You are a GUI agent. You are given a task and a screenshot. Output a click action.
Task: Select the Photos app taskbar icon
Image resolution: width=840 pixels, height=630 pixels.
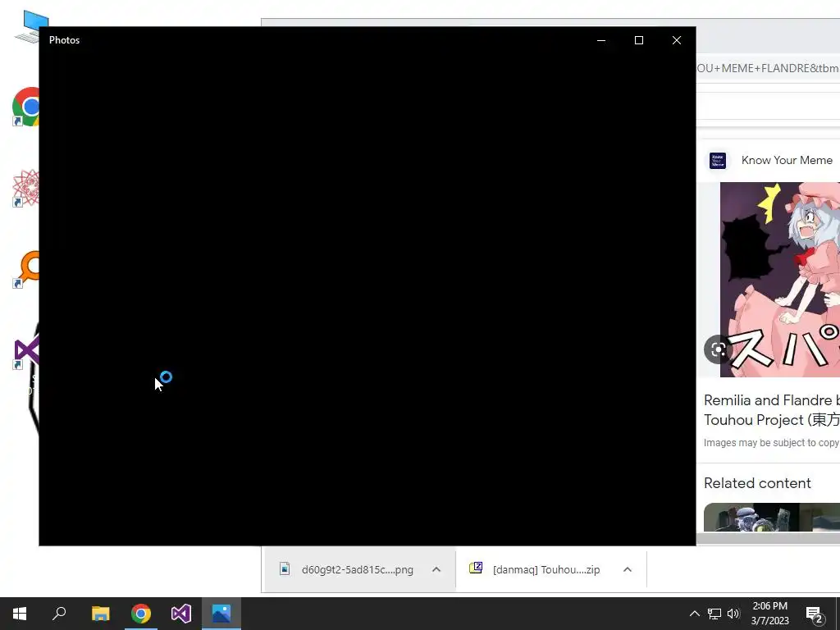tap(221, 614)
